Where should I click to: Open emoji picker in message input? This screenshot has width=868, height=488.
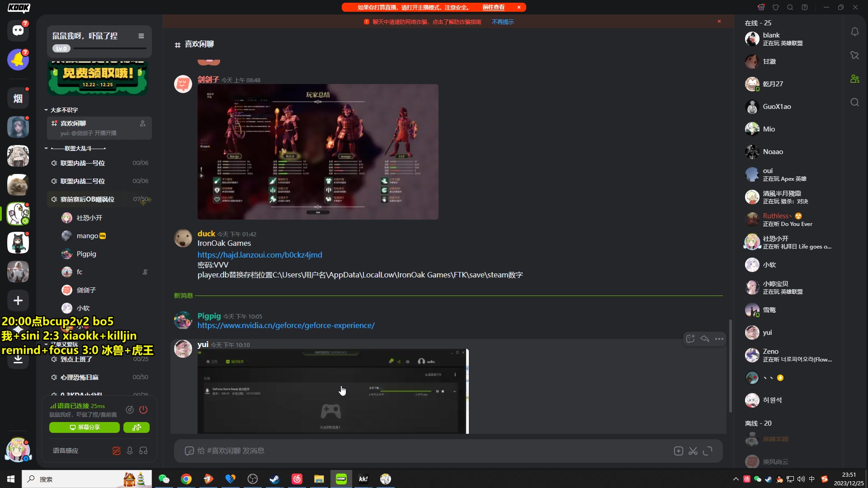189,451
